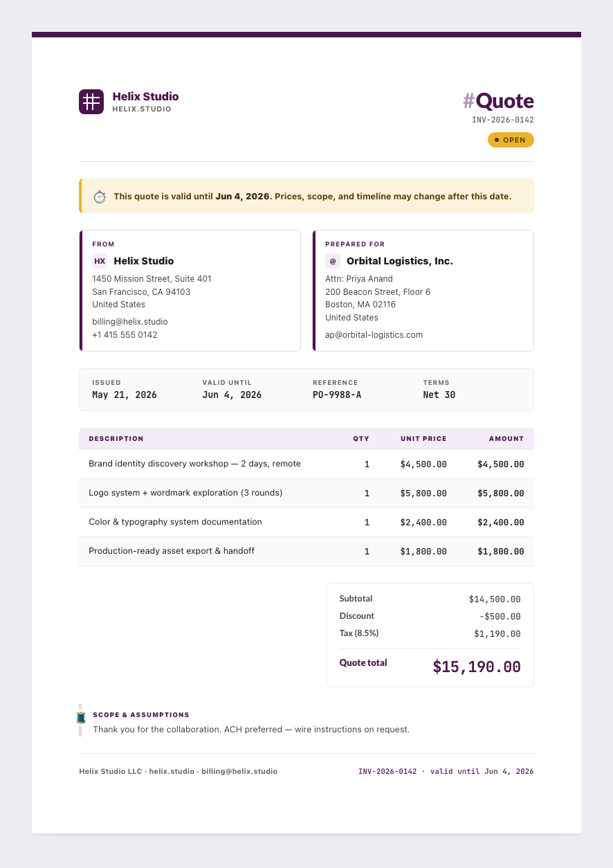This screenshot has height=868, width=613.
Task: Click billing@helix.studio in the From card
Action: 130,322
